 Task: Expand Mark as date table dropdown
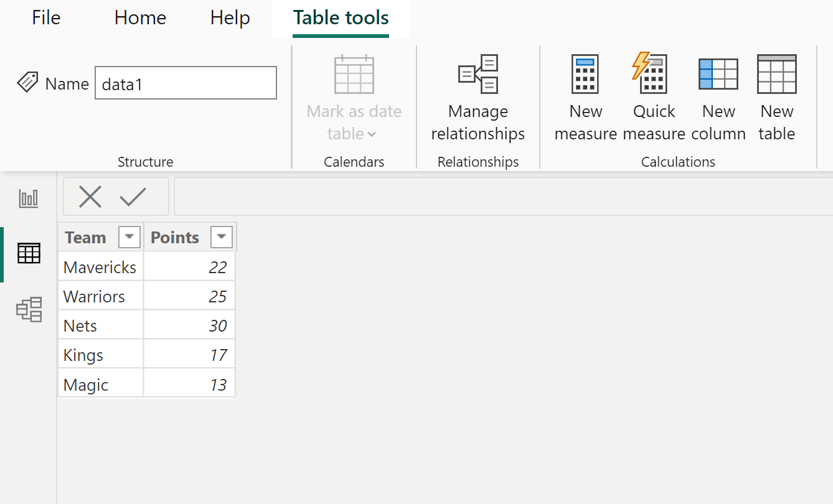(354, 122)
